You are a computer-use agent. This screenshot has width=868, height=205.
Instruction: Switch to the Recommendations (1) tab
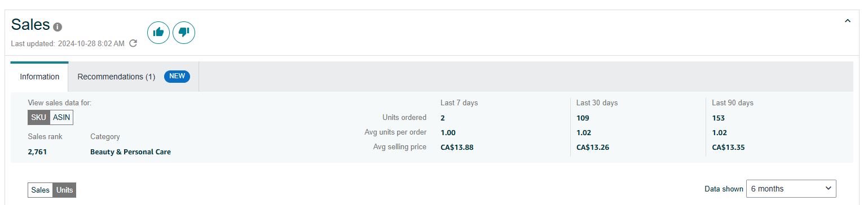pyautogui.click(x=134, y=77)
